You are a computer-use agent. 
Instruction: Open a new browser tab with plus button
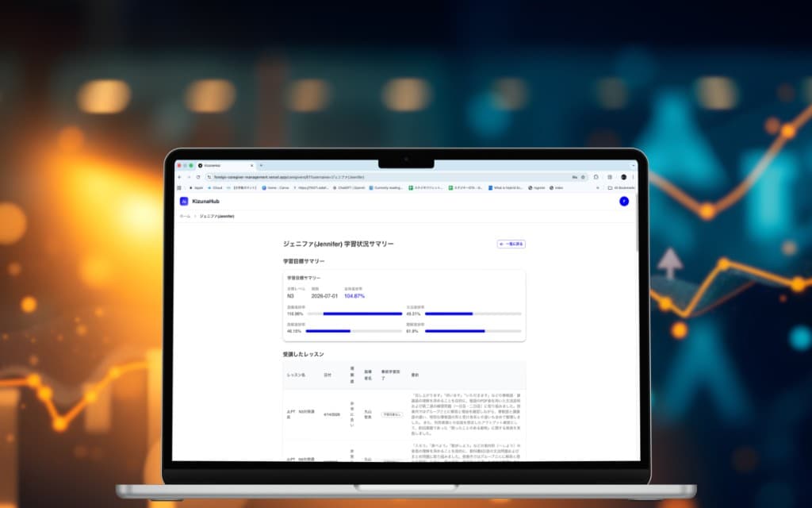(261, 165)
